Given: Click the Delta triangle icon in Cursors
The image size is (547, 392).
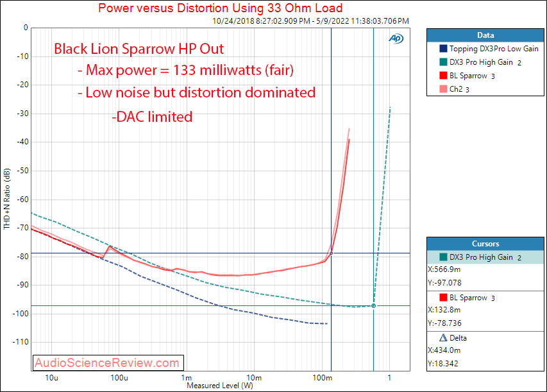Looking at the screenshot, I should [x=443, y=337].
